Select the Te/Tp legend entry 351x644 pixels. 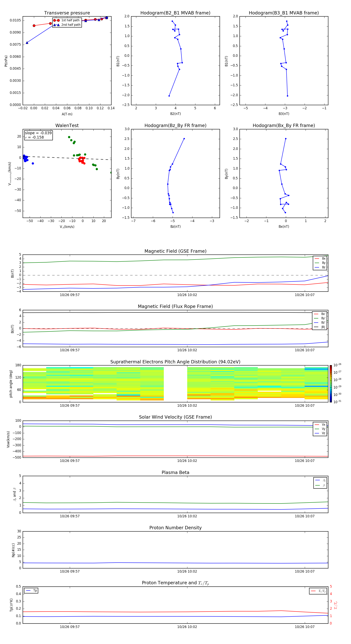(318, 591)
